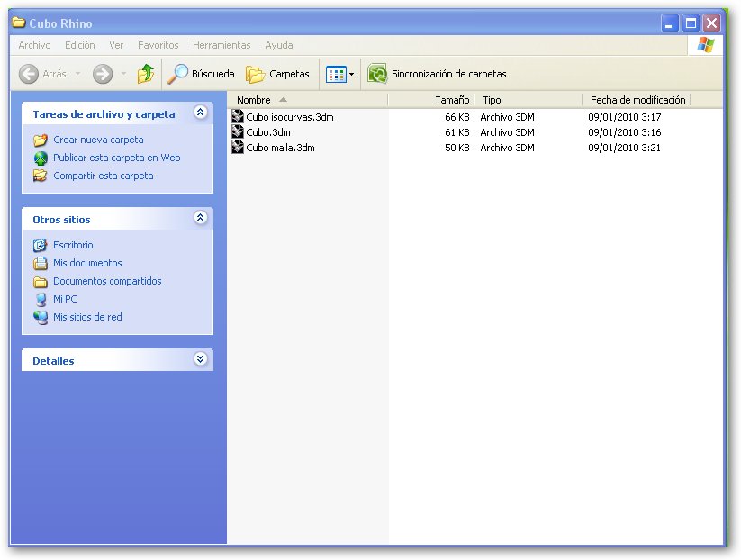This screenshot has width=741, height=560.
Task: Sort by Tipo column header
Action: coord(529,100)
